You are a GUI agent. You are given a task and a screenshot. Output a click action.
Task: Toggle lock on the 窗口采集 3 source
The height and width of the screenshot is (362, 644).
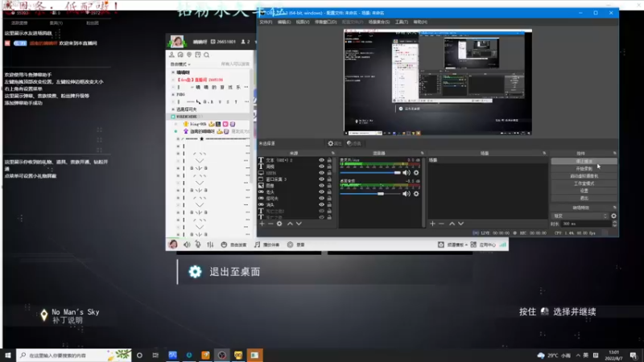(x=329, y=179)
